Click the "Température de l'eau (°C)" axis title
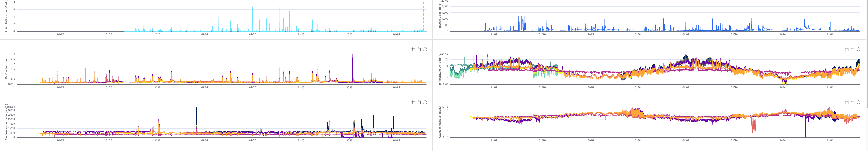The width and height of the screenshot is (868, 151). (439, 69)
